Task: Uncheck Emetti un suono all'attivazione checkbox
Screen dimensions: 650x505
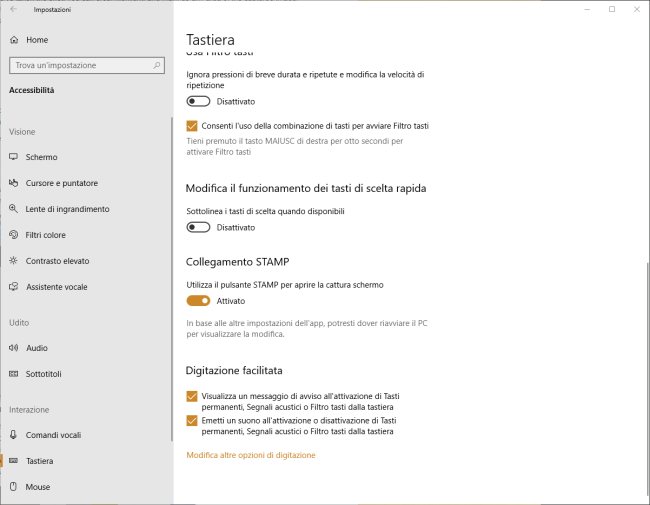Action: 192,420
